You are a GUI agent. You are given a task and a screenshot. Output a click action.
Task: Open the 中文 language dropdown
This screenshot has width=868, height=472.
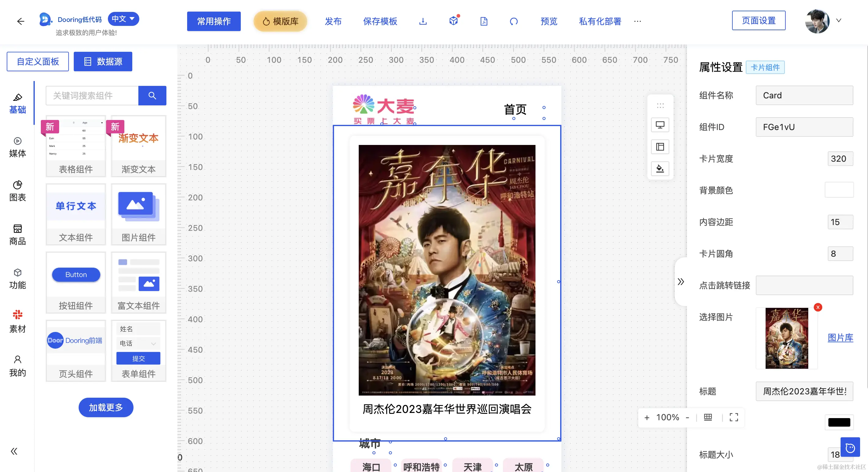[123, 19]
